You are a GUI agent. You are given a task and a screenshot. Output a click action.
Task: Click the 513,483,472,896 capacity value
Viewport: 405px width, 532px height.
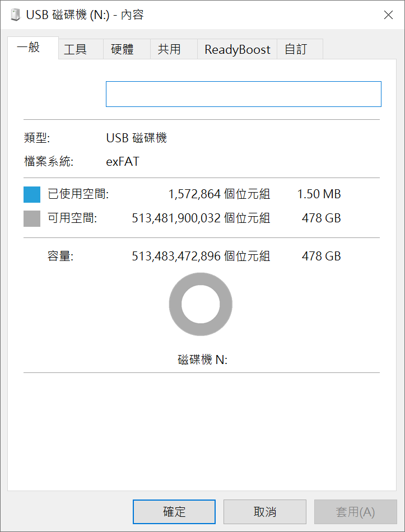click(175, 256)
